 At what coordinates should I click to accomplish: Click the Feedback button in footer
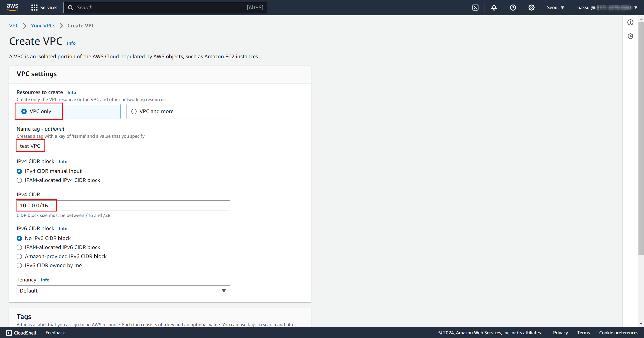click(55, 333)
